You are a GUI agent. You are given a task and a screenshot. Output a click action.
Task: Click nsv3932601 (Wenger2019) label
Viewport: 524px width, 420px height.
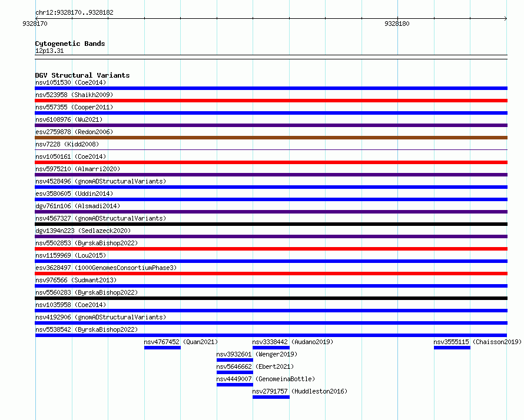point(257,354)
